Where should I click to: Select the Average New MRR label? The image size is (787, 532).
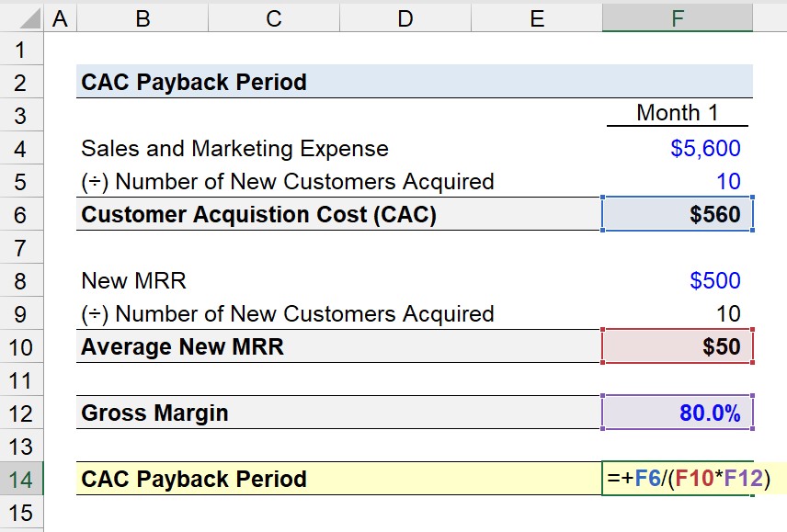pos(182,347)
